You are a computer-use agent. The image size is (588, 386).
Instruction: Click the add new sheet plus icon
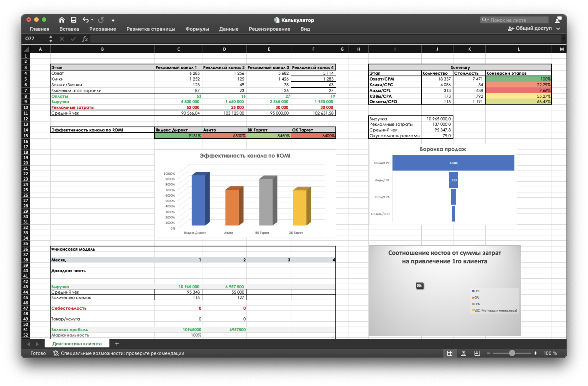(x=117, y=344)
